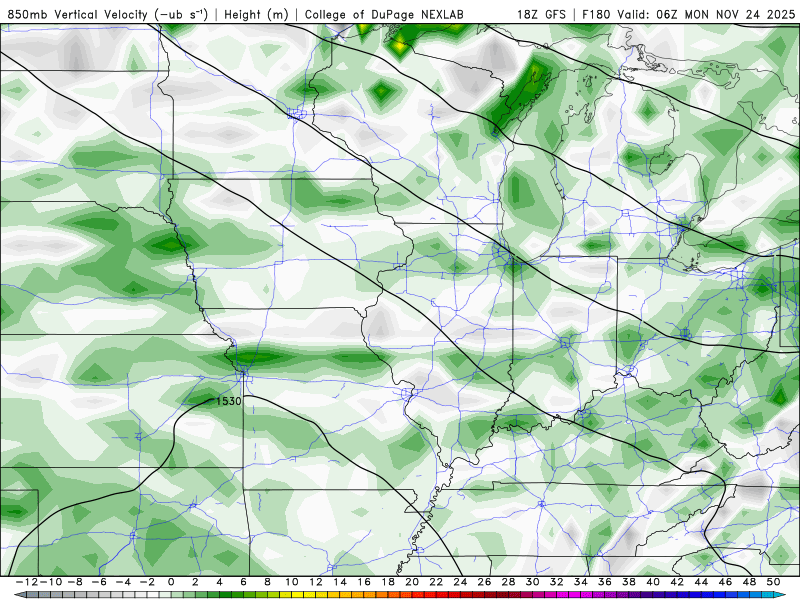Click the "48" color scale label

[749, 582]
